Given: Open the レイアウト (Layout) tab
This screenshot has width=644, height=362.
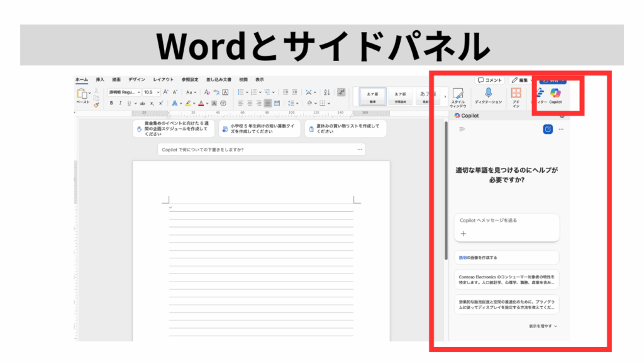Looking at the screenshot, I should point(163,80).
